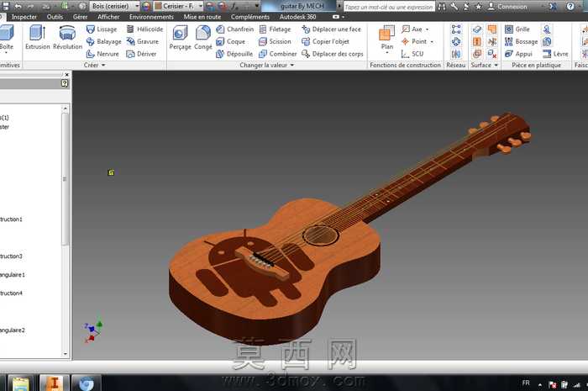Select the Filetage thread tool
The width and height of the screenshot is (588, 391).
(275, 29)
